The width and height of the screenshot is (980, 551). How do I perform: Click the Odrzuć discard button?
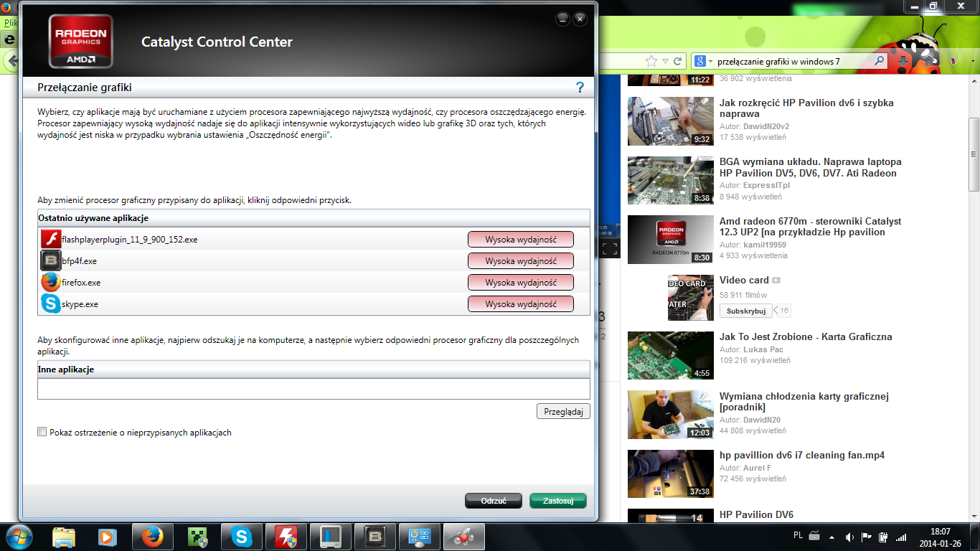[x=494, y=501]
